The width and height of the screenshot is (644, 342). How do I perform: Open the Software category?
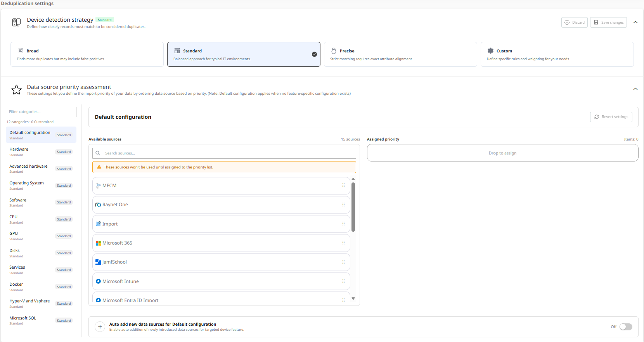tap(41, 202)
